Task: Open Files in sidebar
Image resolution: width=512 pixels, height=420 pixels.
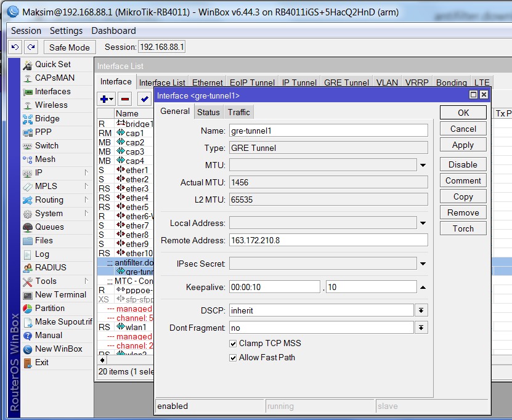Action: point(44,241)
